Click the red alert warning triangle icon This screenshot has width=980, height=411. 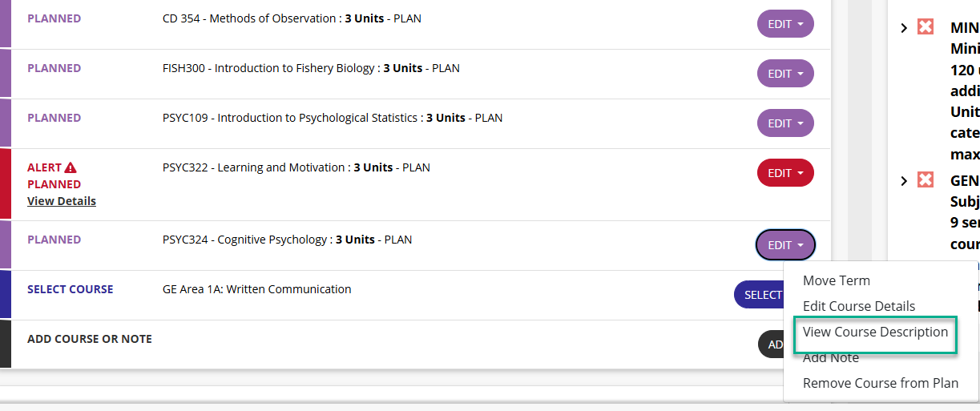pyautogui.click(x=71, y=167)
